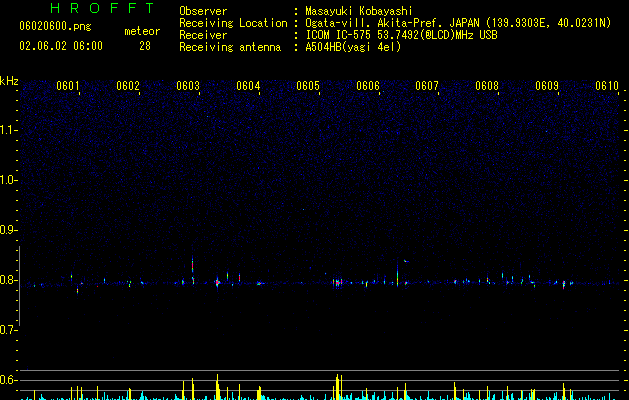Select antenna text A504HB(yagi 4el)
Image resolution: width=629 pixels, height=400 pixels.
click(x=353, y=47)
